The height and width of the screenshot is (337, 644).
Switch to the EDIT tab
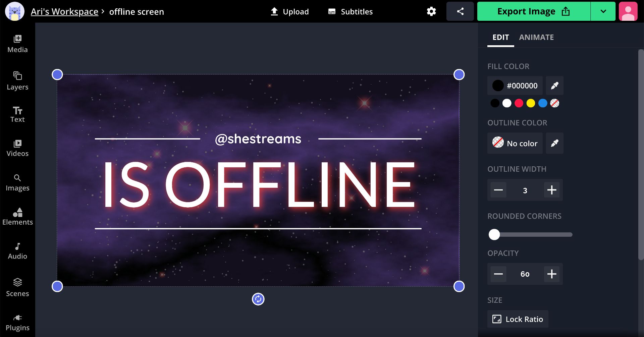pos(500,37)
